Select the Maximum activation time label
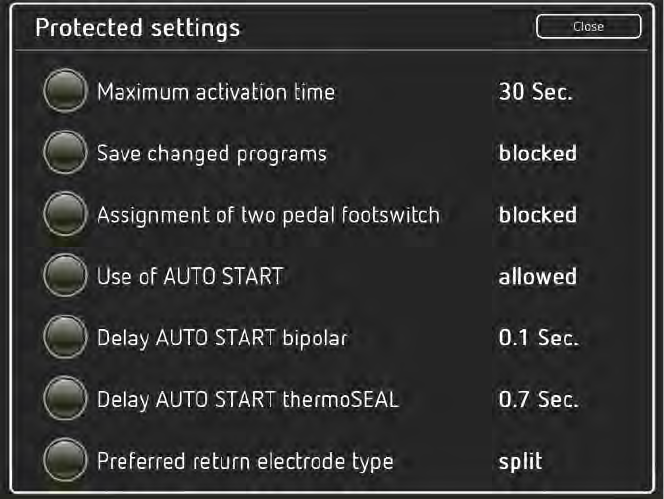The width and height of the screenshot is (664, 499). 215,93
